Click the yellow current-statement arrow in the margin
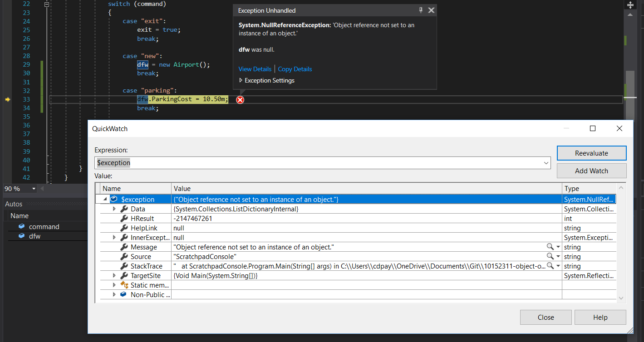This screenshot has height=342, width=644. pyautogui.click(x=7, y=99)
